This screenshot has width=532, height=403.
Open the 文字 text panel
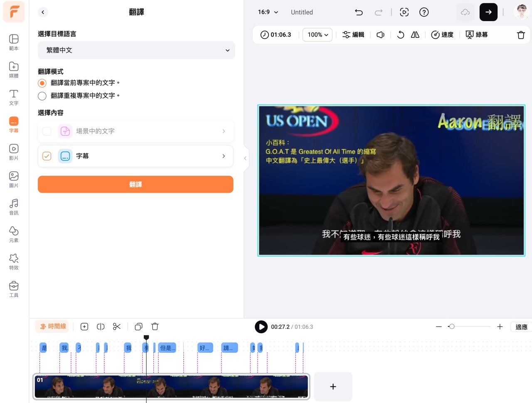point(14,97)
